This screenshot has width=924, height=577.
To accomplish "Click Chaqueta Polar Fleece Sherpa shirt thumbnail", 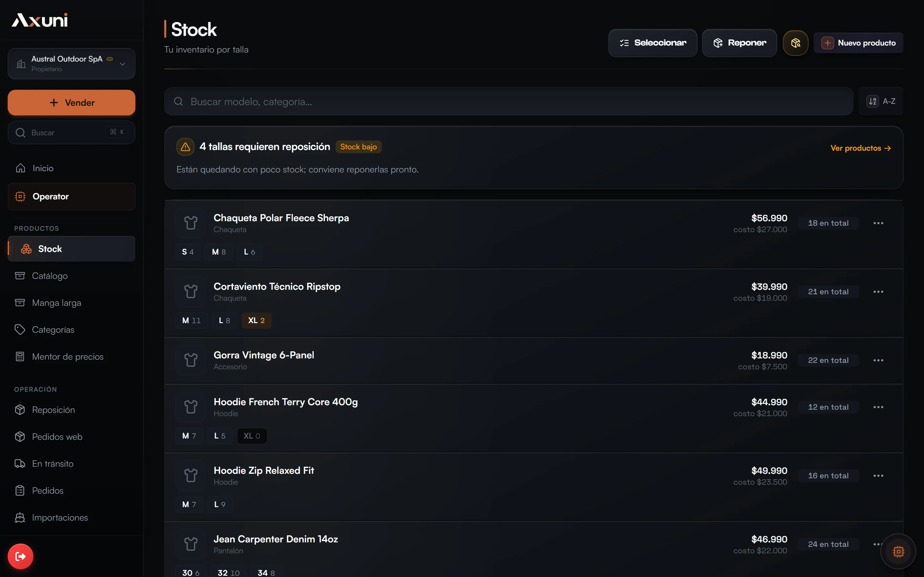I will (191, 223).
